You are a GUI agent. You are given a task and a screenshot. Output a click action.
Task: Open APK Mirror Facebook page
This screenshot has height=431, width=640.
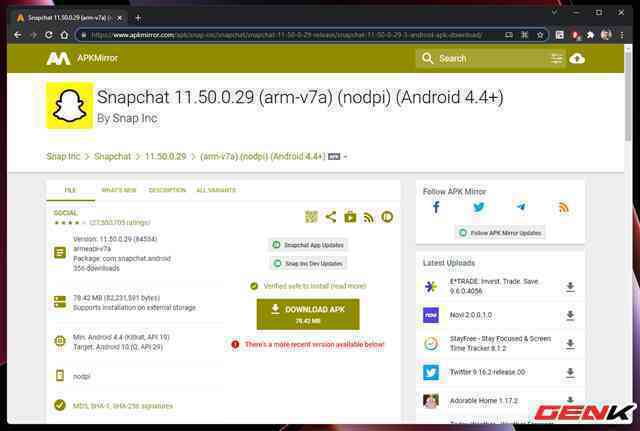(436, 207)
